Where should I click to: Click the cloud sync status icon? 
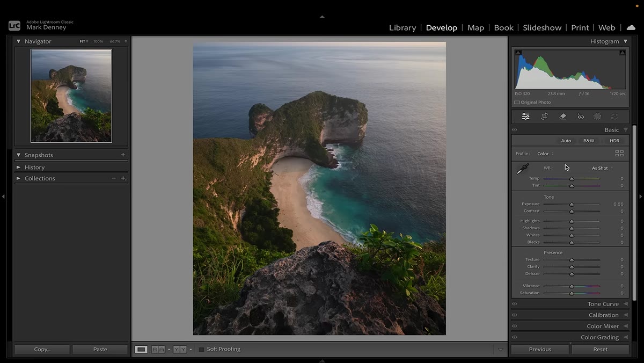(x=631, y=27)
